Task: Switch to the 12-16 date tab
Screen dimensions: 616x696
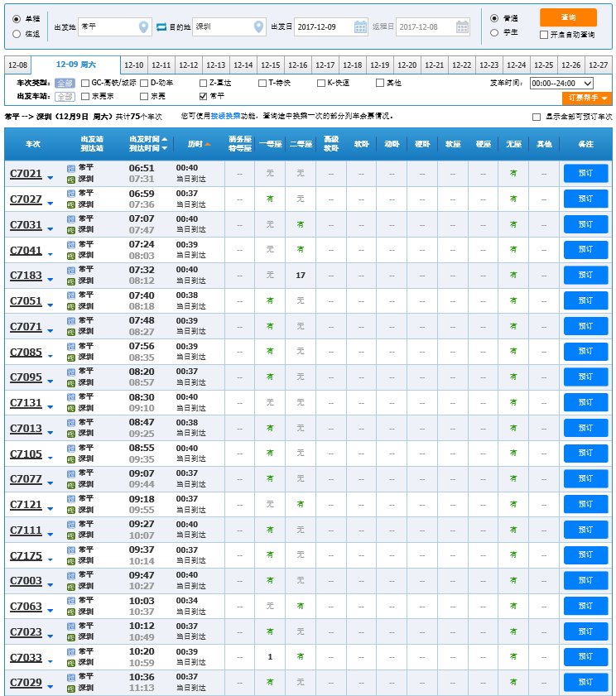Action: point(297,65)
